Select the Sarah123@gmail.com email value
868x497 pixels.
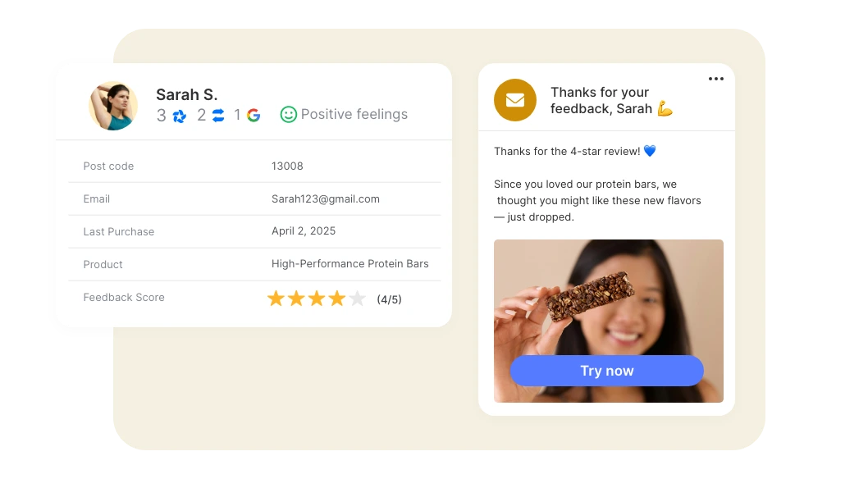pyautogui.click(x=326, y=199)
